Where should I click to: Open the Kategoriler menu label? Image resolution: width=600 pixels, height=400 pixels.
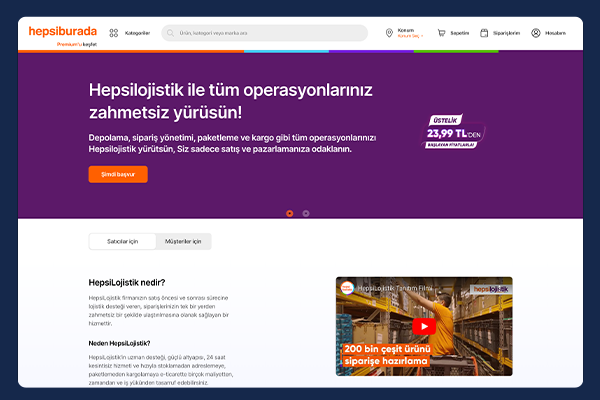click(137, 33)
